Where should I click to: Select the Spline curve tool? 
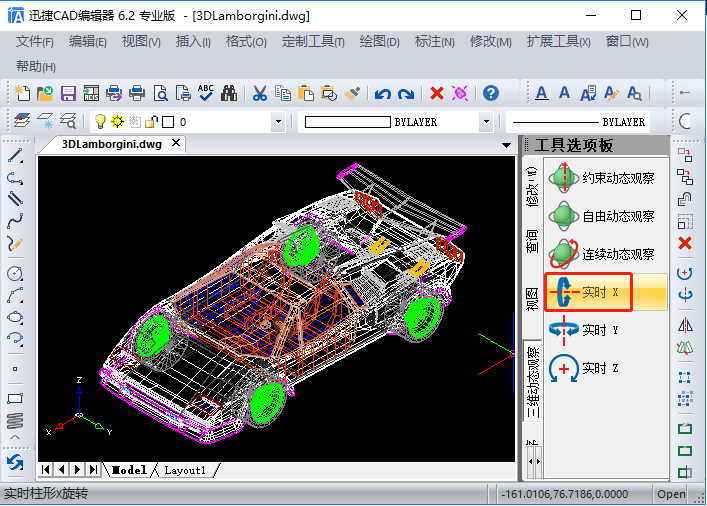tap(15, 221)
